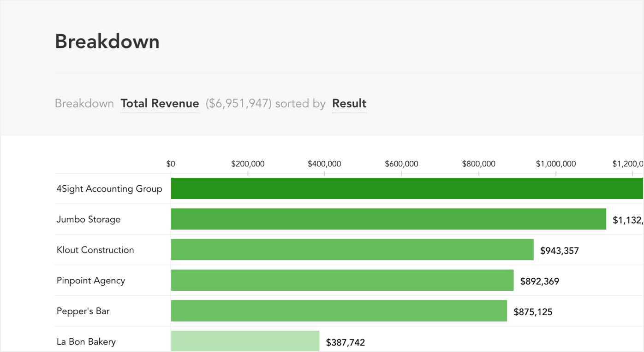
Task: Click the Breakdown page heading
Action: [x=107, y=41]
